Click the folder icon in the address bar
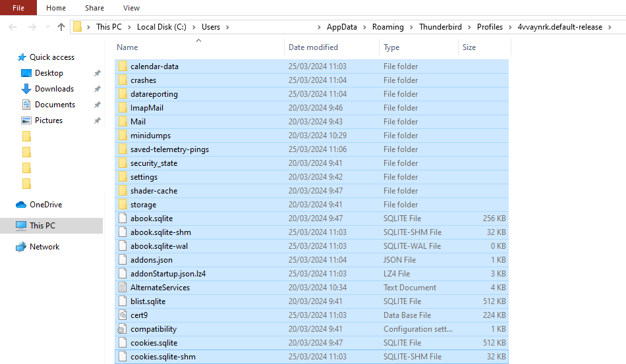The image size is (626, 364). (x=78, y=27)
